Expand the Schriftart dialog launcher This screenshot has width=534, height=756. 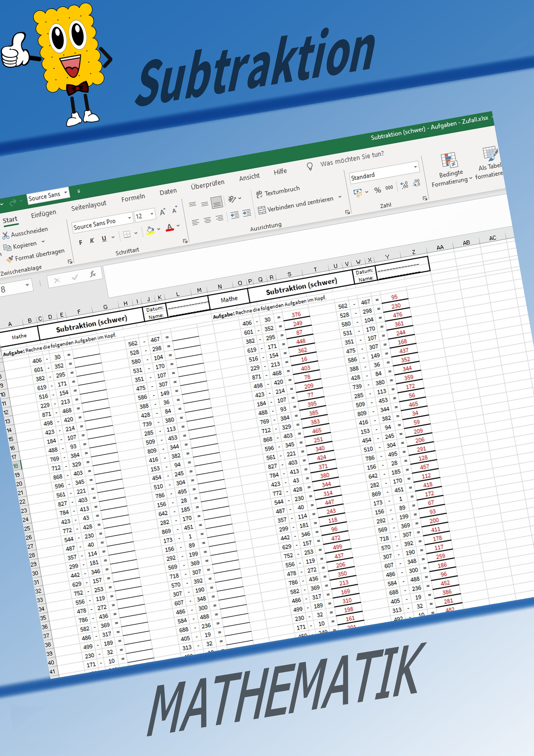(x=185, y=241)
